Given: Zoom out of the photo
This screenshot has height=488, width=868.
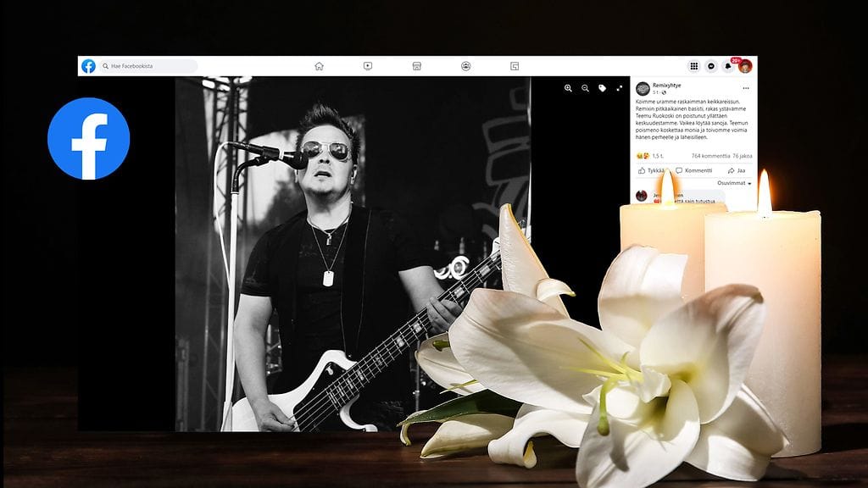Looking at the screenshot, I should pyautogui.click(x=585, y=88).
